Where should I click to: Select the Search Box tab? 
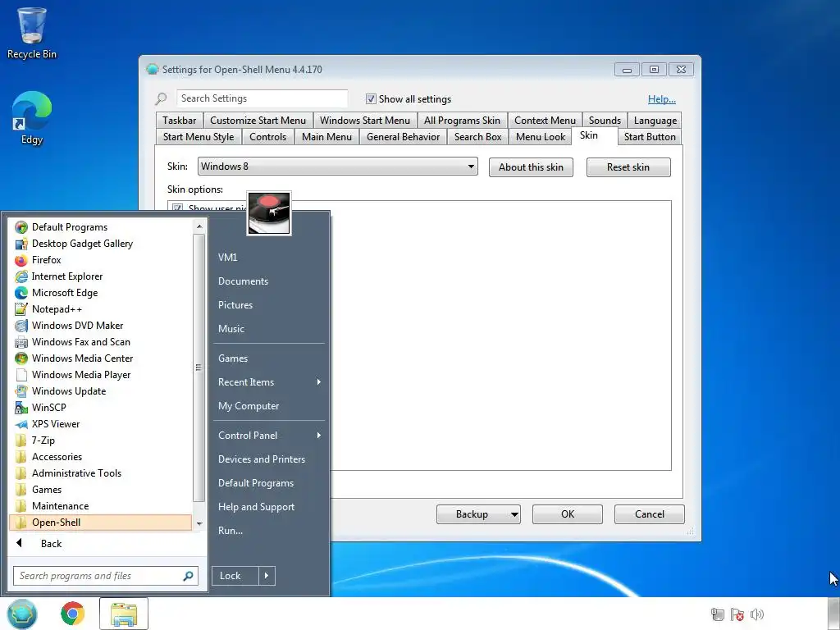click(x=478, y=137)
